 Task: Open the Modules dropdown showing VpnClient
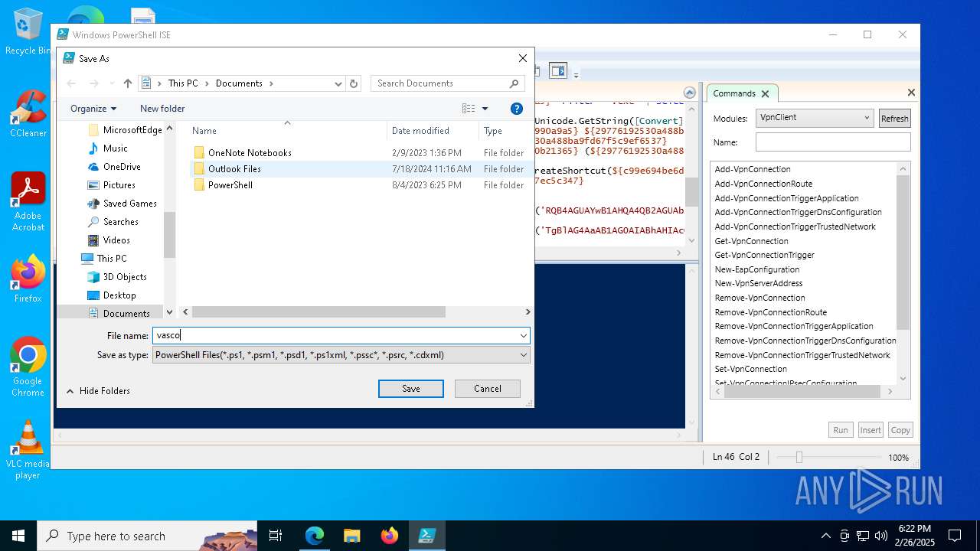[x=814, y=118]
